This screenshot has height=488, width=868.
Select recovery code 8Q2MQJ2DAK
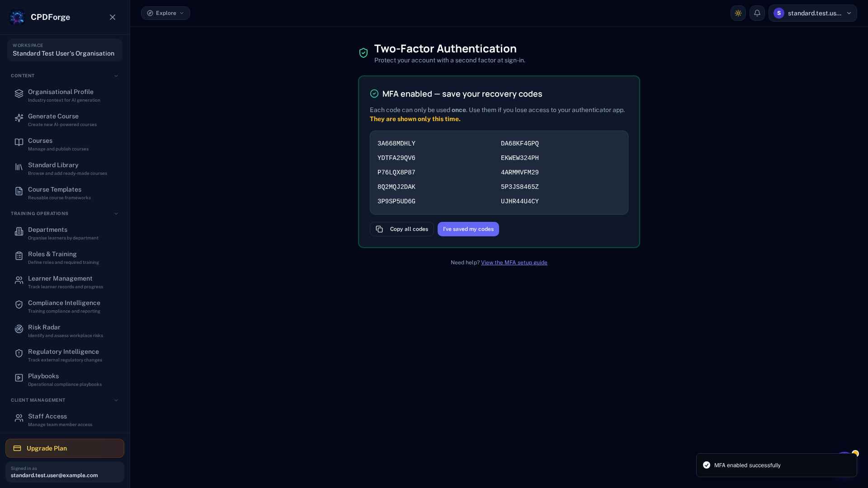(x=396, y=187)
